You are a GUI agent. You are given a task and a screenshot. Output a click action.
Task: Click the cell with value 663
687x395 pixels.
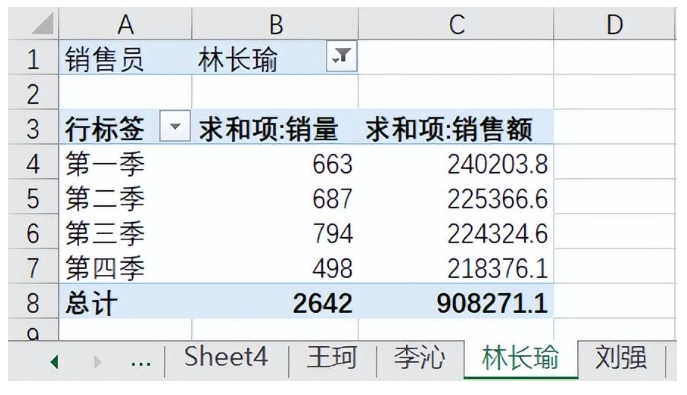tap(275, 162)
